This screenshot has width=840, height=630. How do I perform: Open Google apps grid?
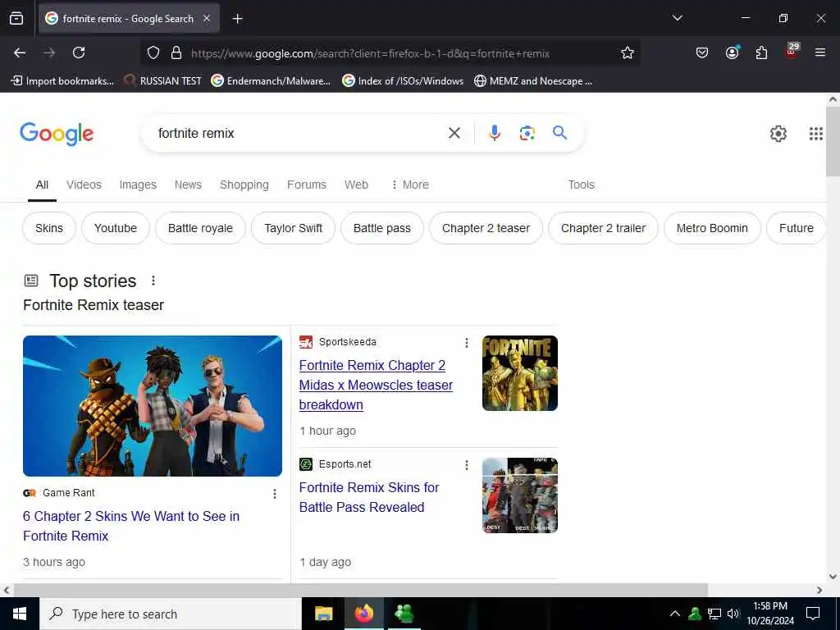815,134
